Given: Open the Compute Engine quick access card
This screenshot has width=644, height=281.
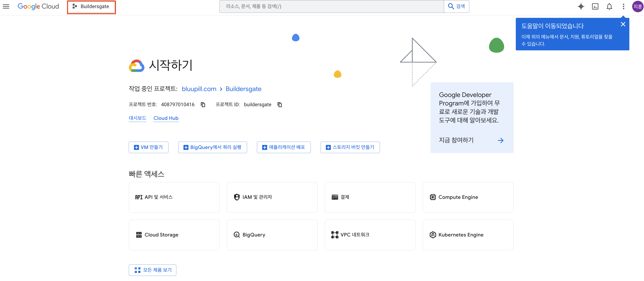Looking at the screenshot, I should 468,197.
